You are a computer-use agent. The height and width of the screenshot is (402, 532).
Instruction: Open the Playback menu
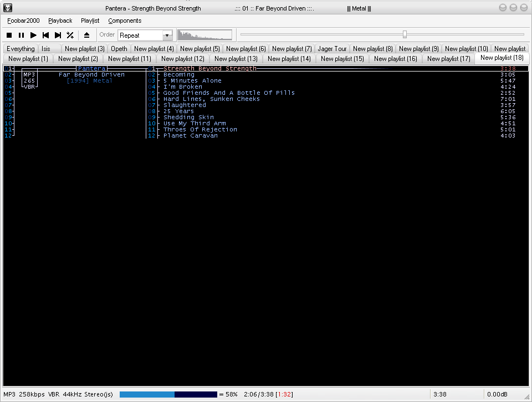click(60, 21)
